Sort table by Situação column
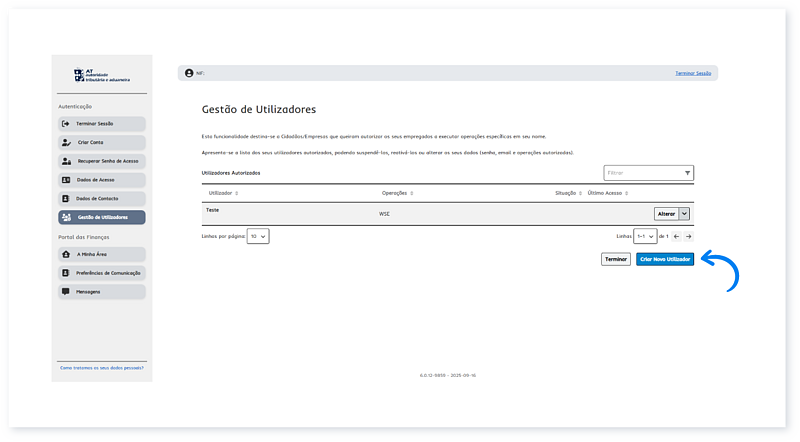Screen dimensions: 800x442 [x=581, y=192]
